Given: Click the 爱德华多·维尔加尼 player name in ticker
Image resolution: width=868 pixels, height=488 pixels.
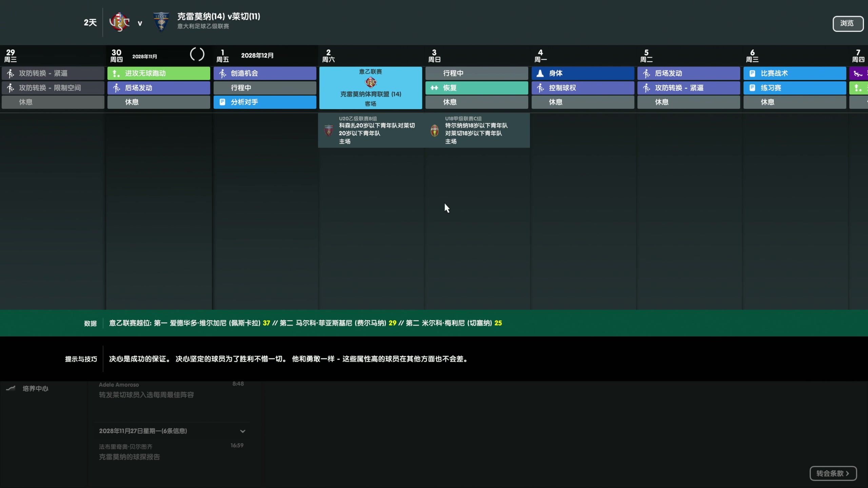Looking at the screenshot, I should (198, 323).
